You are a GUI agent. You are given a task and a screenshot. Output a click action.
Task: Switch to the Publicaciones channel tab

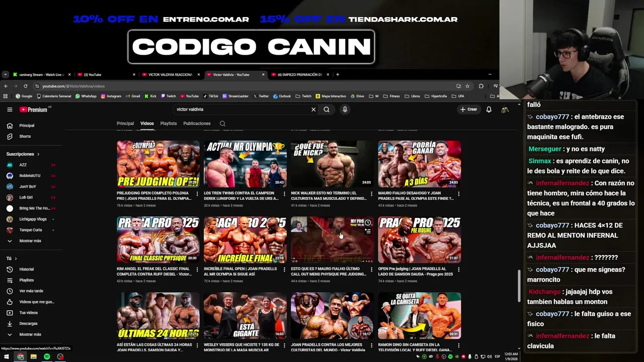point(197,123)
